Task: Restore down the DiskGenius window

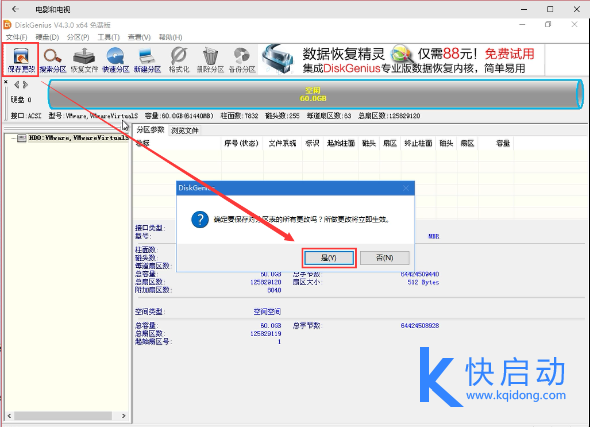Action: coord(548,25)
